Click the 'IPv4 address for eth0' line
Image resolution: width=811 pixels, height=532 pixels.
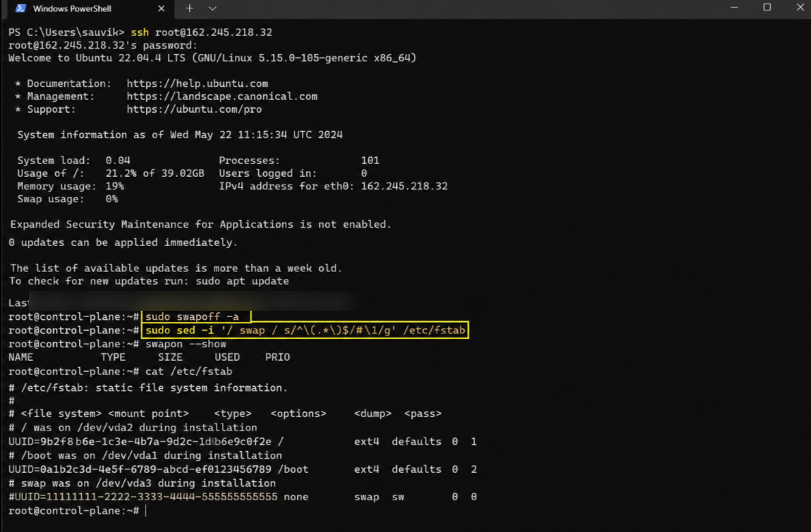tap(333, 186)
